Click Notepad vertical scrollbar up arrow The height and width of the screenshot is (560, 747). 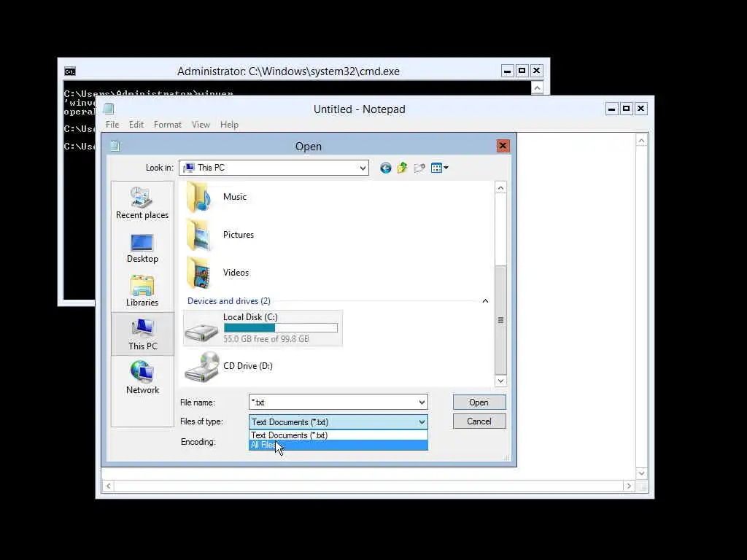pos(641,141)
